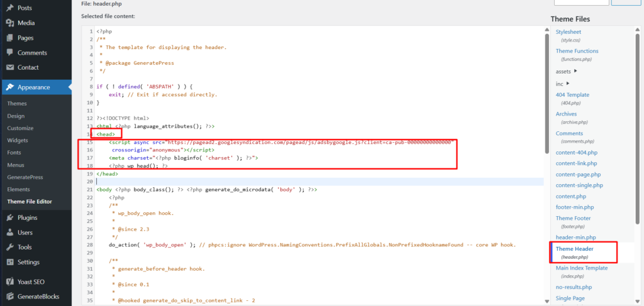The height and width of the screenshot is (306, 644).
Task: Open header-min.php file
Action: pyautogui.click(x=576, y=237)
